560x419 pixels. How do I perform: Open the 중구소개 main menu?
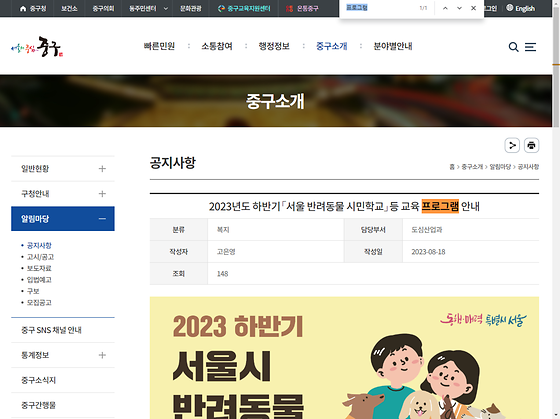(331, 46)
